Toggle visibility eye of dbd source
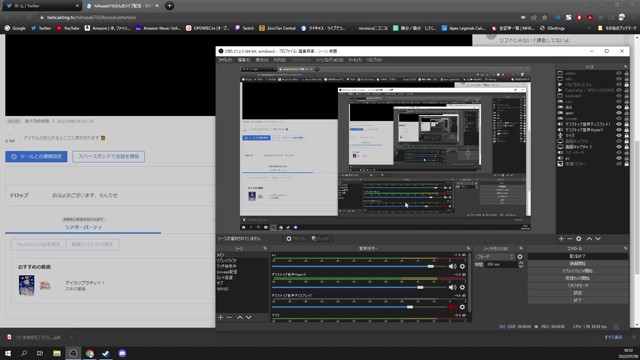 coord(619,107)
